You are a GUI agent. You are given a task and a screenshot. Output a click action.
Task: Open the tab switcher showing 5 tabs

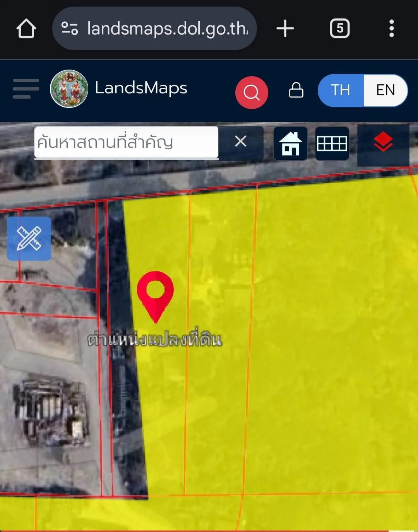[x=339, y=29]
